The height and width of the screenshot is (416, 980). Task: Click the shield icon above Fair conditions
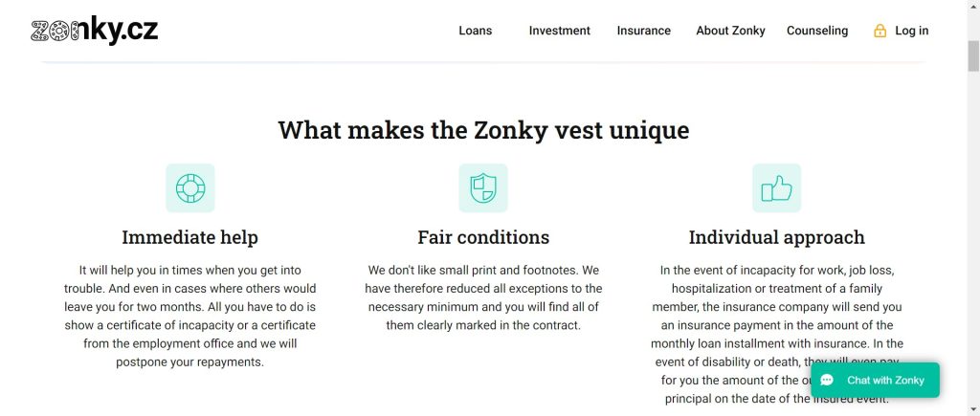click(483, 187)
